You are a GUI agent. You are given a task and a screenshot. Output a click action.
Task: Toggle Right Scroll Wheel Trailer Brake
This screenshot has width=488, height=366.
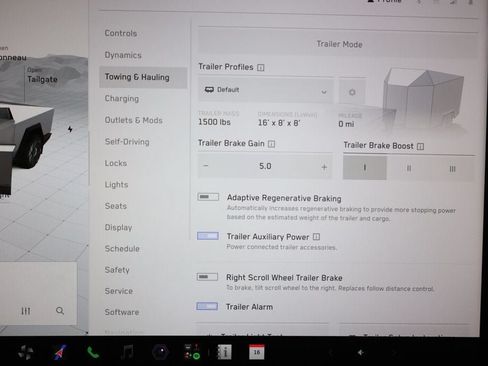pos(207,277)
